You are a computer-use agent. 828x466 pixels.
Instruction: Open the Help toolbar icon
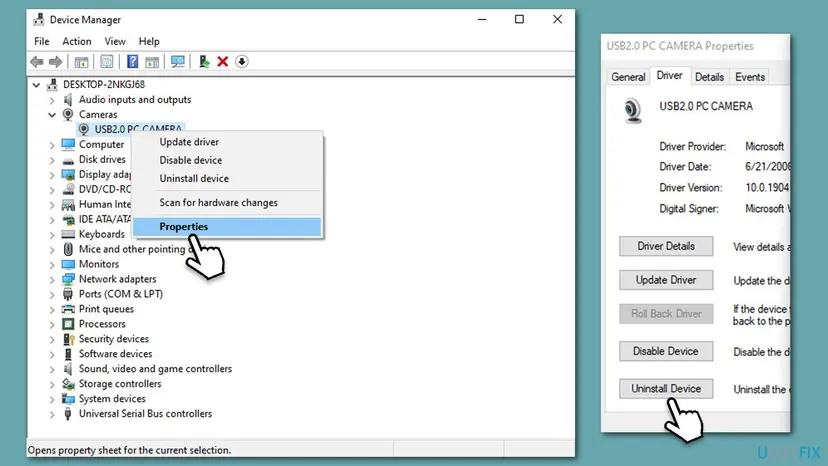point(132,62)
